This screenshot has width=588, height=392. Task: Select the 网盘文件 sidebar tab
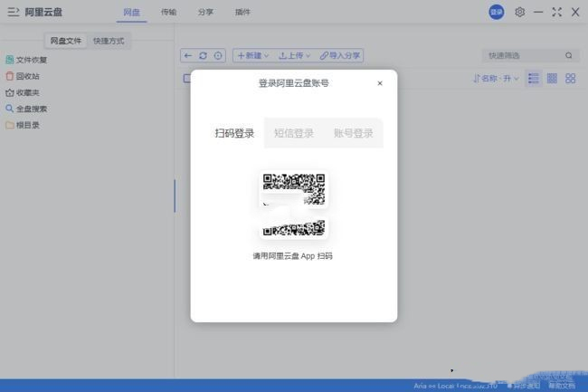click(66, 41)
